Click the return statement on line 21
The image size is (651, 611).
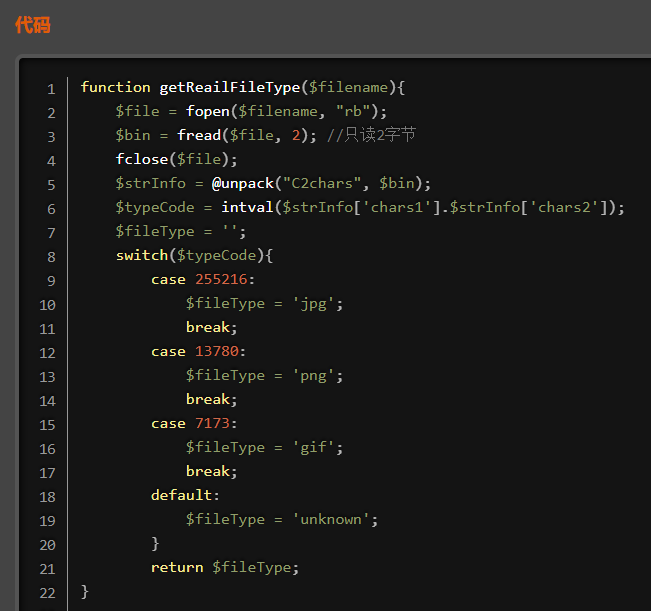(x=177, y=567)
